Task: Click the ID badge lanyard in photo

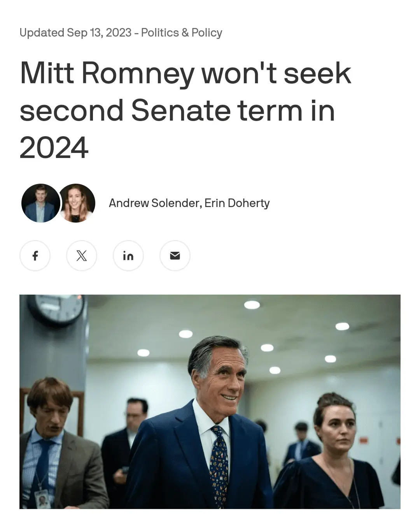Action: pyautogui.click(x=41, y=494)
